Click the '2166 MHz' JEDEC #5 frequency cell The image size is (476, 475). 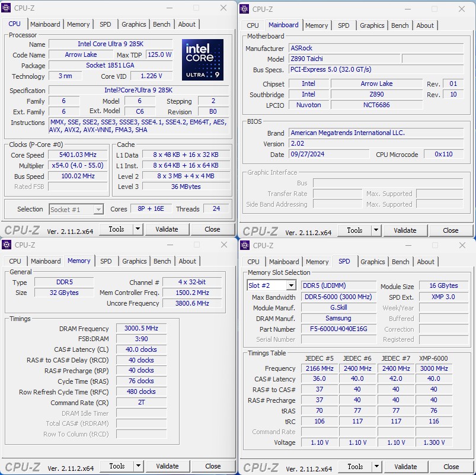coord(320,368)
